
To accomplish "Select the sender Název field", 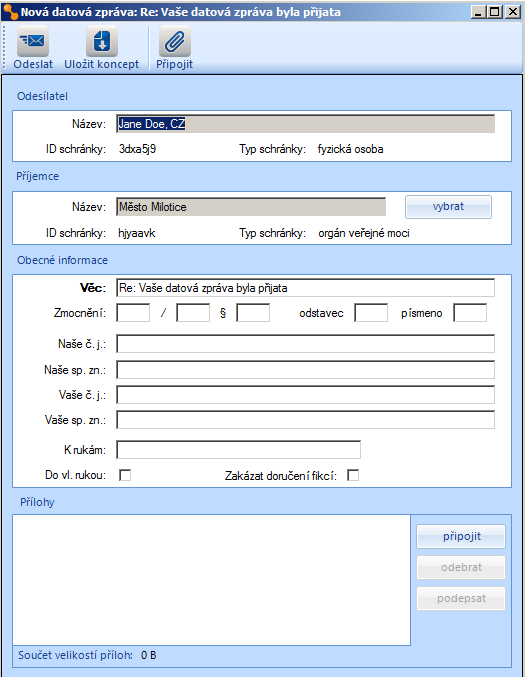I will 305,123.
